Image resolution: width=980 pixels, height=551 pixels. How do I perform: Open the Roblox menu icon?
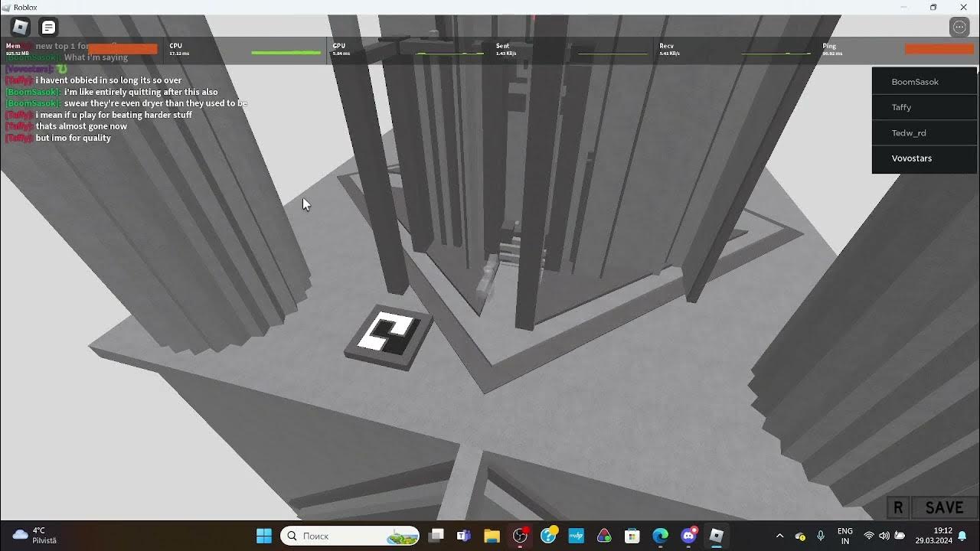(x=20, y=28)
